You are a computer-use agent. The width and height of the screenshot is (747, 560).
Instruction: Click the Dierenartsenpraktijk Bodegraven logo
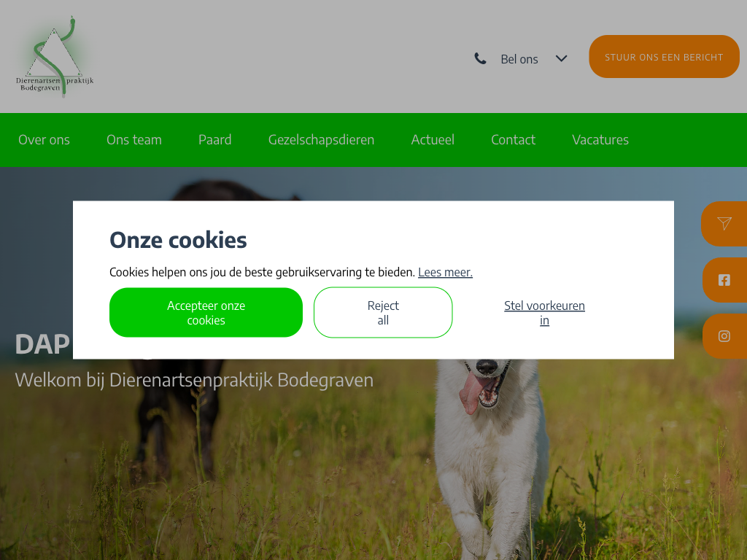[55, 57]
